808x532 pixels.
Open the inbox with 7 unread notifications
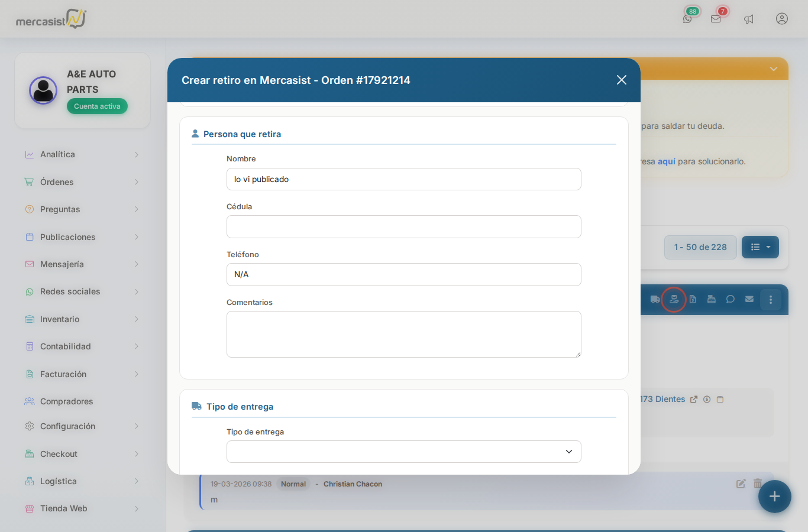pyautogui.click(x=716, y=18)
